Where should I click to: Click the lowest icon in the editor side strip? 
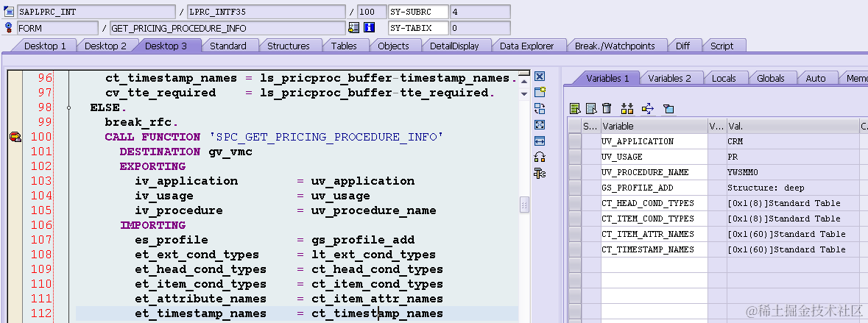click(x=539, y=173)
